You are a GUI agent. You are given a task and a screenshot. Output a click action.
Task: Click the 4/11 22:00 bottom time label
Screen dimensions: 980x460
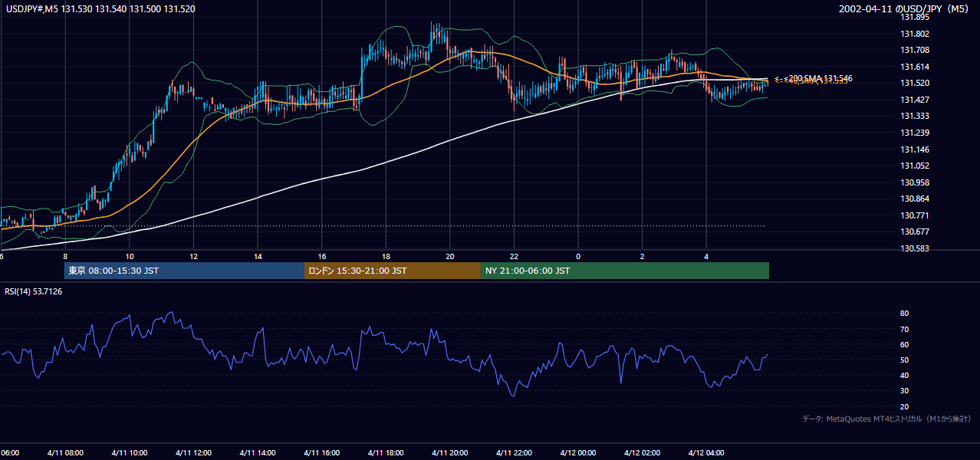[514, 453]
